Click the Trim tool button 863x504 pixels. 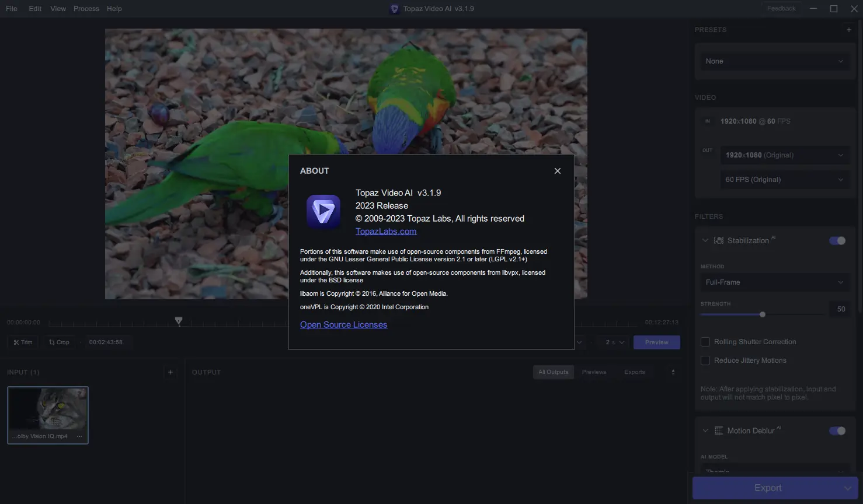pos(23,342)
